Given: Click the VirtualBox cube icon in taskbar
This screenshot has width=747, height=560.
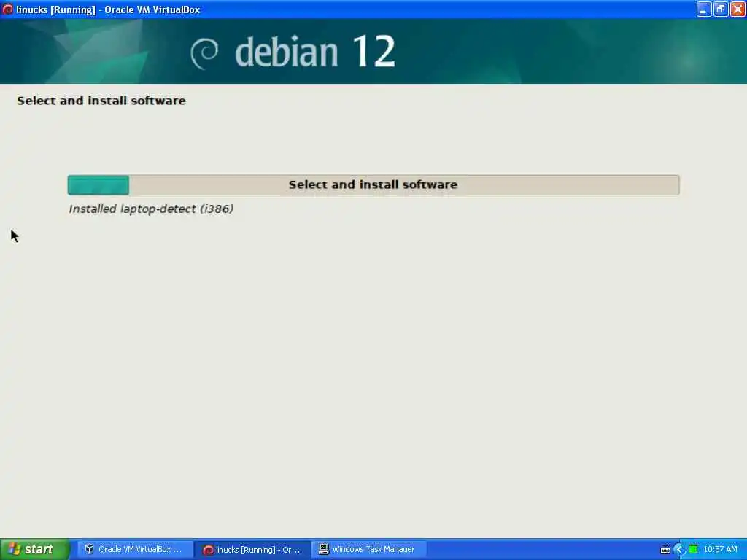Looking at the screenshot, I should [89, 549].
